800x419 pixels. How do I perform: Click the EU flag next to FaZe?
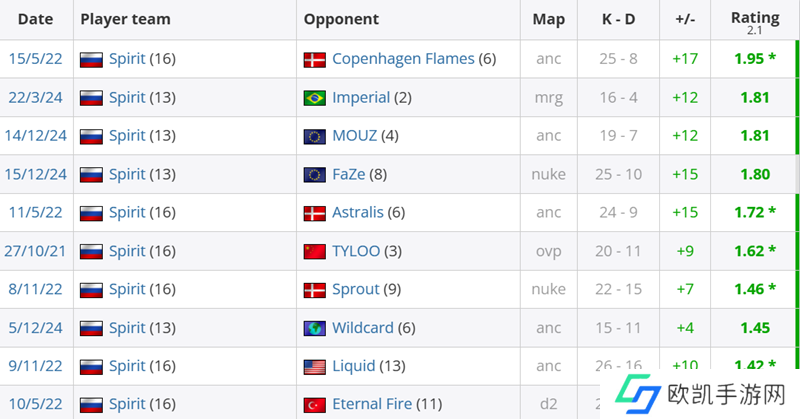pyautogui.click(x=315, y=175)
